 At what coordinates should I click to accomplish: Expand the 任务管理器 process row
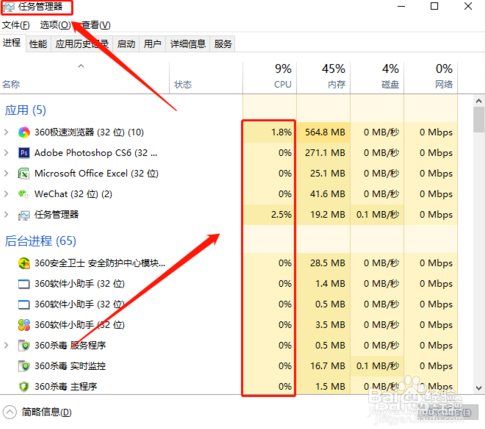click(6, 214)
